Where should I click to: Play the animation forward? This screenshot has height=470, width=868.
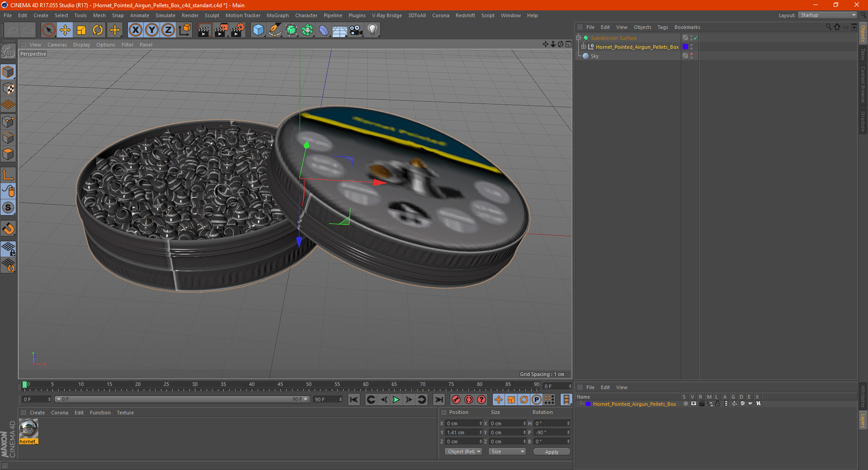tap(396, 399)
